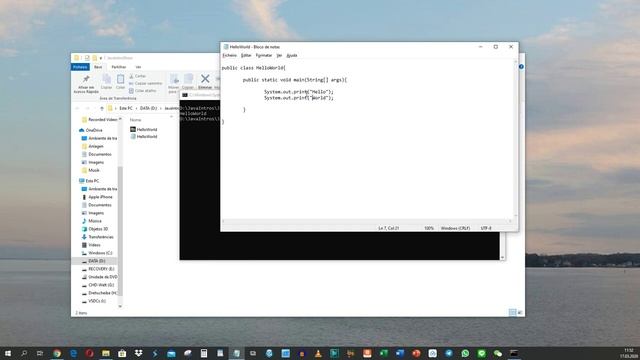This screenshot has width=640, height=360.
Task: Select Objetos 3D in navigation pane
Action: [x=95, y=229]
